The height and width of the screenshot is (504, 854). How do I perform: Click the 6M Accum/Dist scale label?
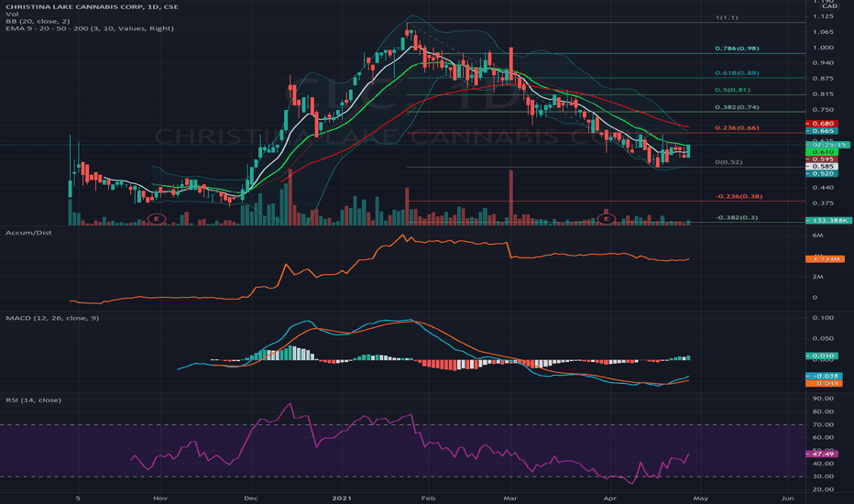tap(817, 236)
